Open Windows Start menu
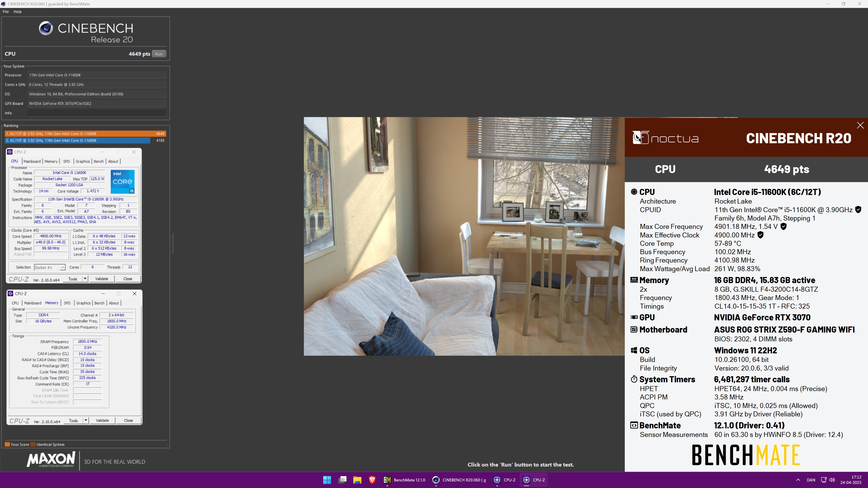Image resolution: width=868 pixels, height=488 pixels. [327, 480]
